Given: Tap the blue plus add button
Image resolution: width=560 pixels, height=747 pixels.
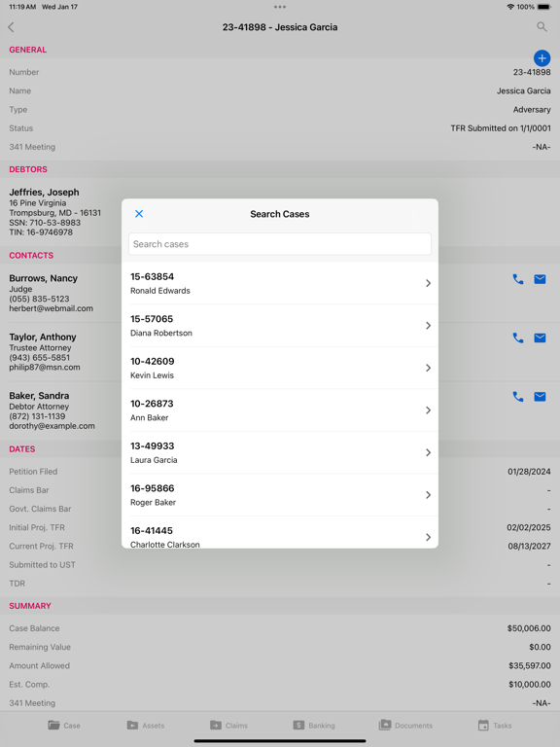Looking at the screenshot, I should pos(542,58).
